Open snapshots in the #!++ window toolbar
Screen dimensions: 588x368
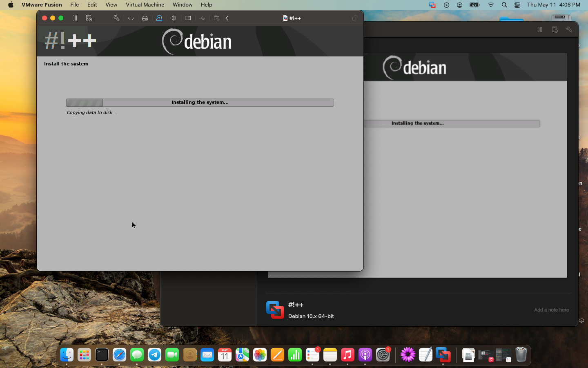[89, 18]
